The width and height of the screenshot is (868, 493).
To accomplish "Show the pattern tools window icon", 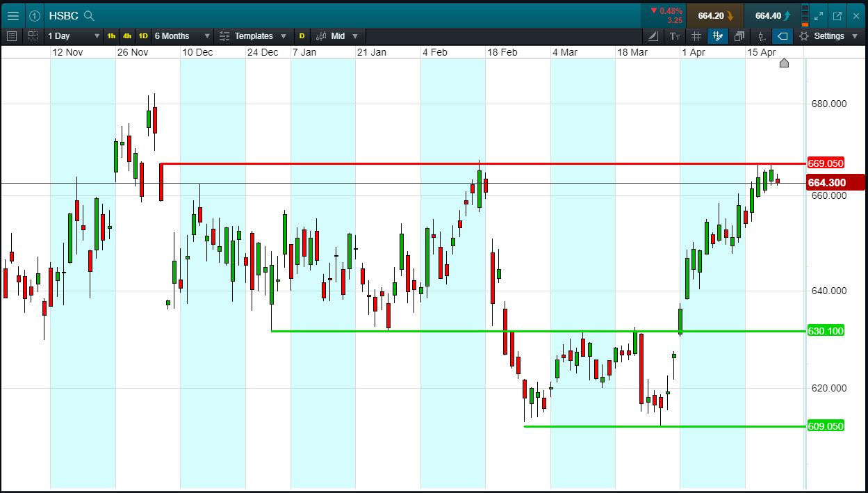I will point(739,35).
